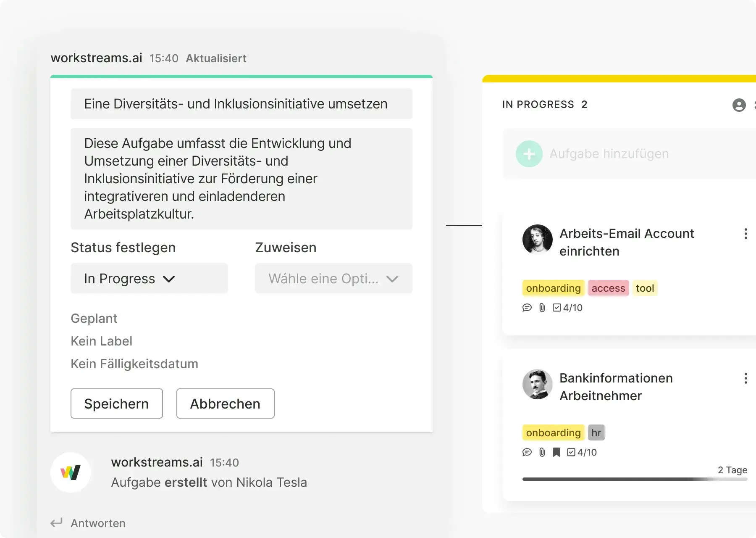756x538 pixels.
Task: Click the workstreams.ai logo avatar
Action: (x=71, y=472)
